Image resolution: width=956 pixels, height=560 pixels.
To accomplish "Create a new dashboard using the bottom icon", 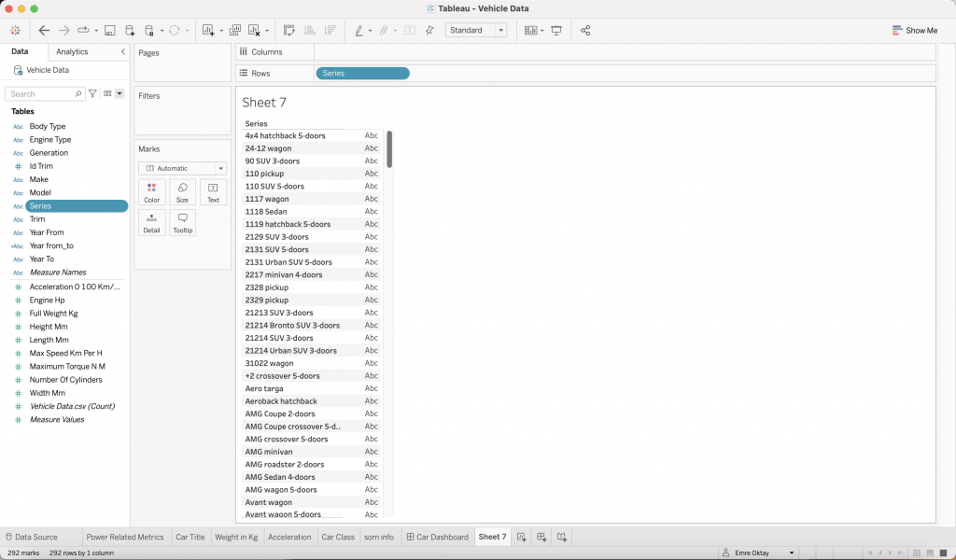I will pos(541,537).
